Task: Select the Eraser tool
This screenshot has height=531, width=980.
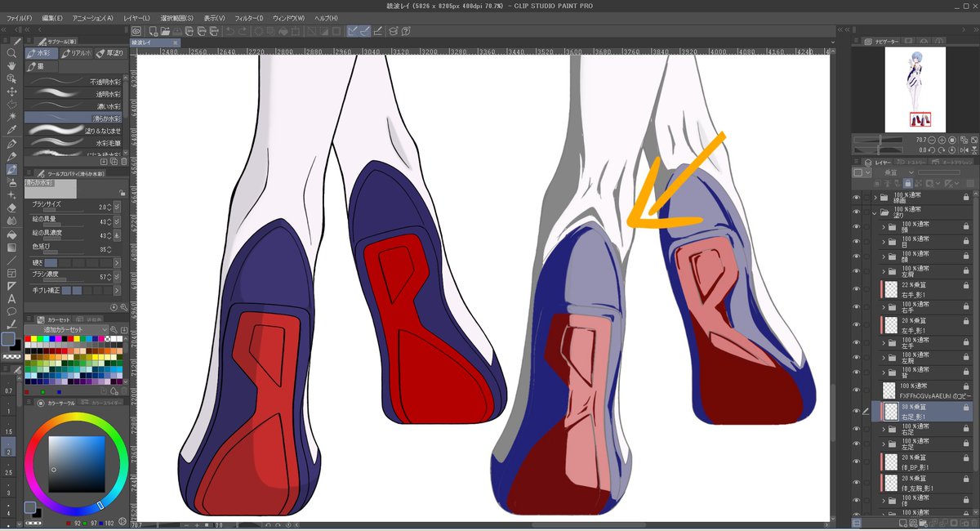Action: (11, 207)
